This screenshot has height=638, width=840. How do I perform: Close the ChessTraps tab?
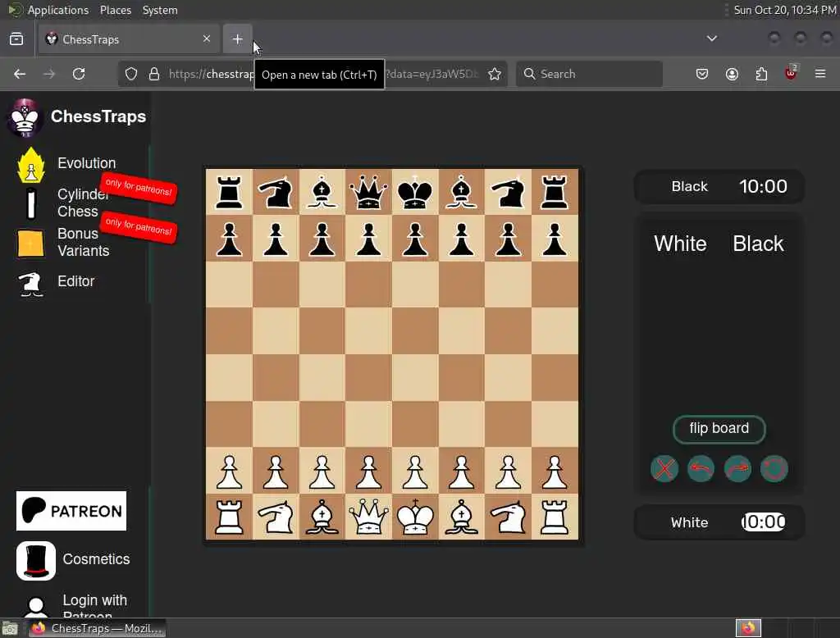point(207,39)
